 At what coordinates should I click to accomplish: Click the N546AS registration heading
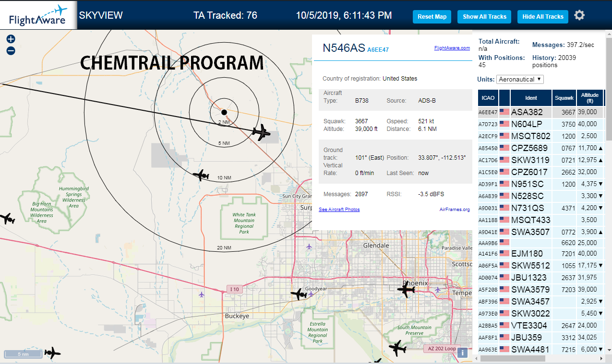[x=343, y=47]
